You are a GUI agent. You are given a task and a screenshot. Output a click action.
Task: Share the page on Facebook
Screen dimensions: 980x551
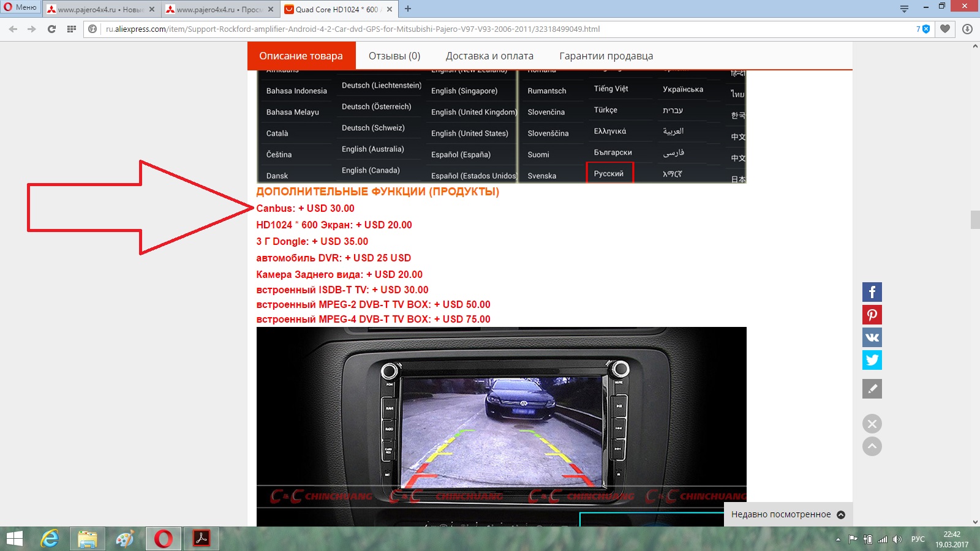872,292
